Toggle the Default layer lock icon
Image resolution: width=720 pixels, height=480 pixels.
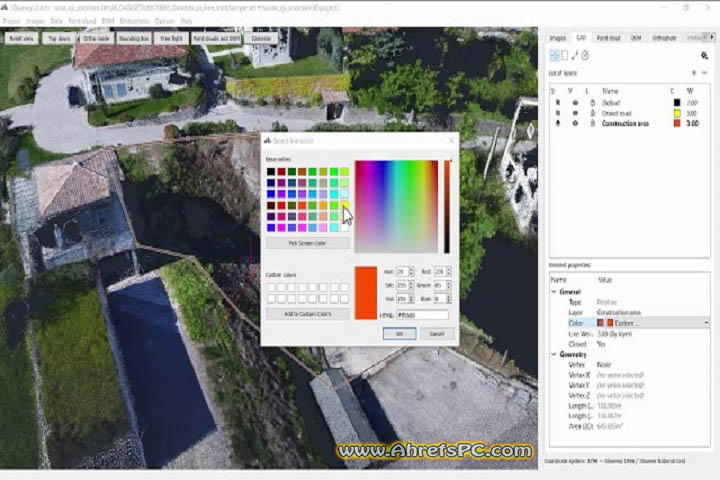tap(593, 102)
